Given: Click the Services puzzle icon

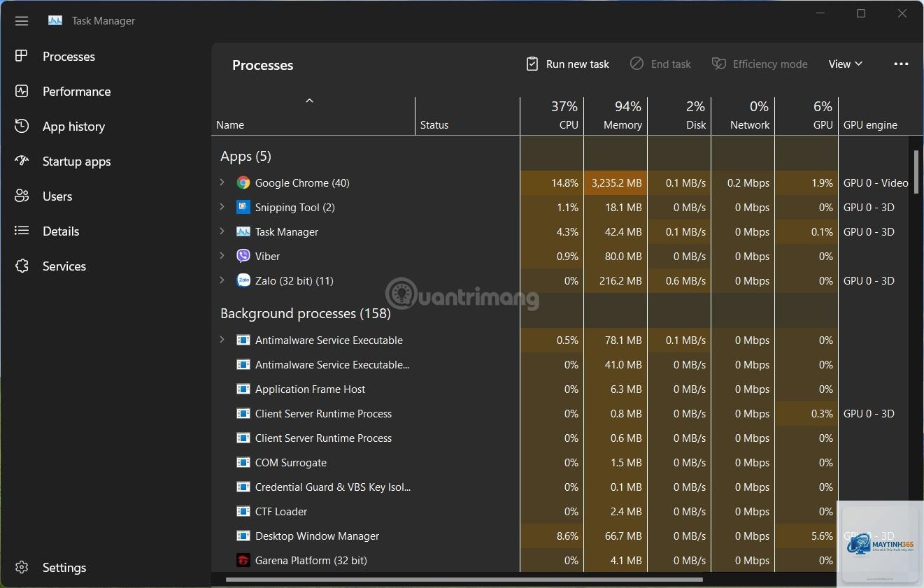Looking at the screenshot, I should (x=22, y=266).
